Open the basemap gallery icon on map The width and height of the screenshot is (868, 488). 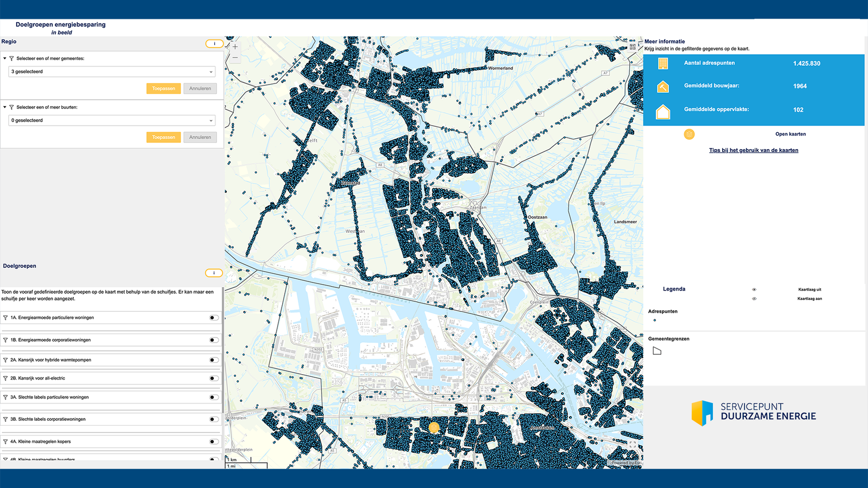pos(633,47)
